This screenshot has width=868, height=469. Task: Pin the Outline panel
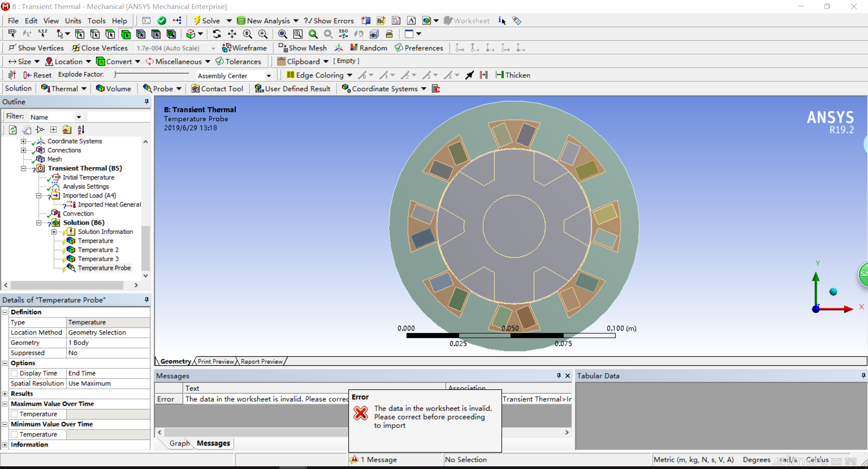(x=147, y=102)
